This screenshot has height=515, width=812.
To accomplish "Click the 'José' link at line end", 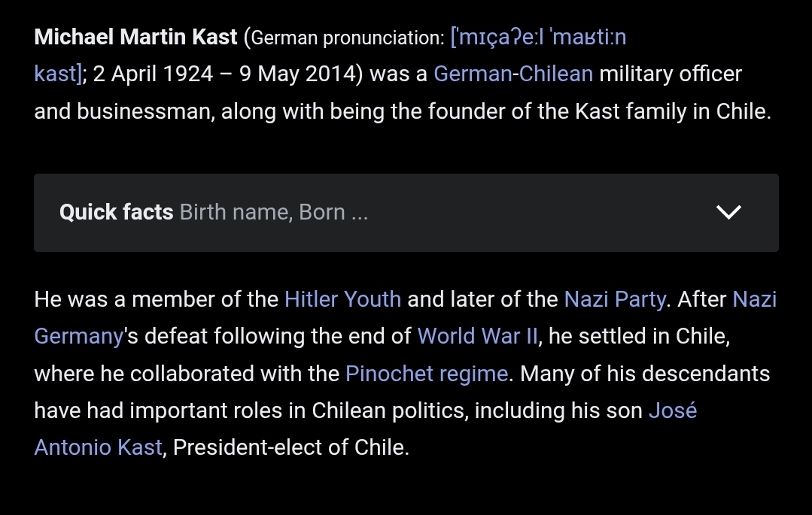I will tap(673, 410).
